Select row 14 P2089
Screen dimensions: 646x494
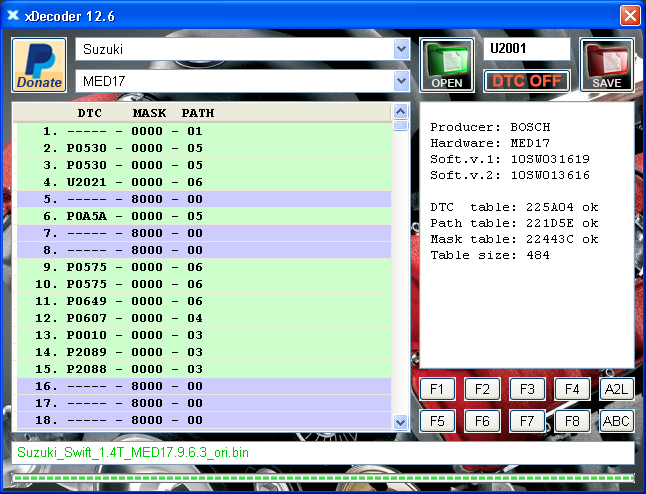[204, 352]
